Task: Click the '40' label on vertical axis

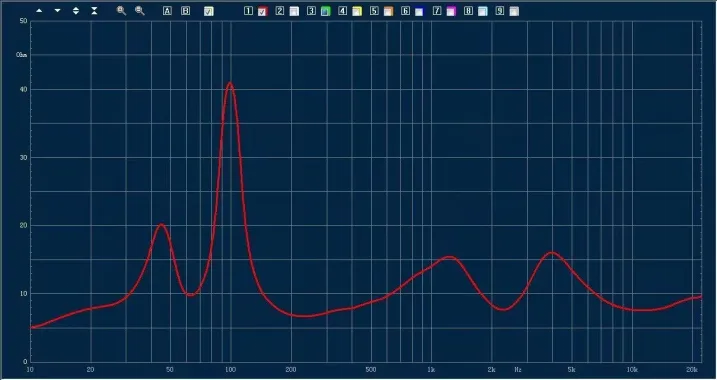Action: (x=23, y=89)
